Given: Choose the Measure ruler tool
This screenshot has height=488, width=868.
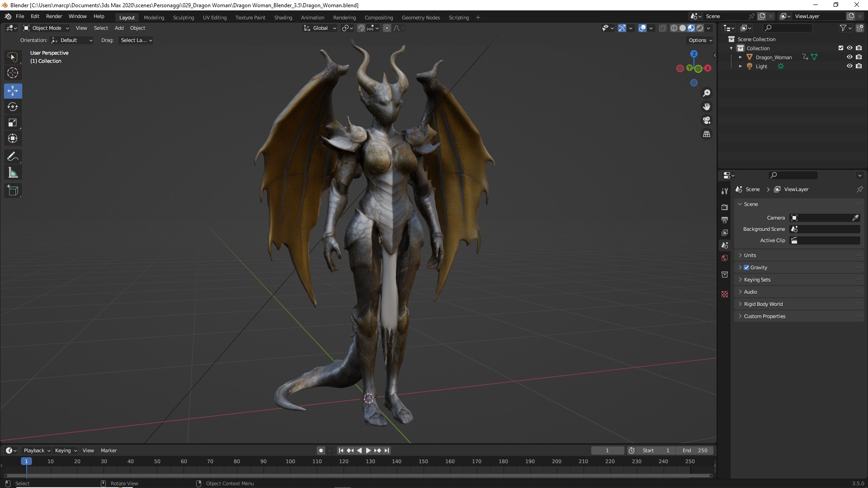Looking at the screenshot, I should [13, 173].
